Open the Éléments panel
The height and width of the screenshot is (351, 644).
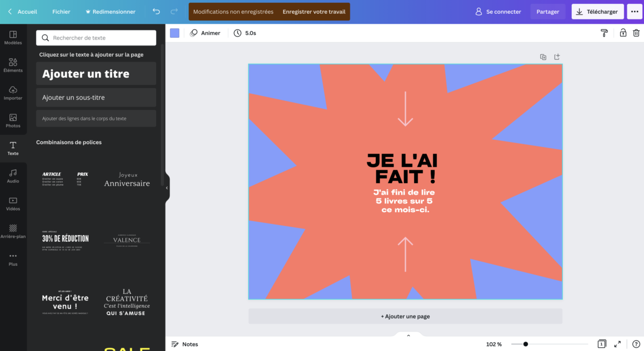(13, 65)
